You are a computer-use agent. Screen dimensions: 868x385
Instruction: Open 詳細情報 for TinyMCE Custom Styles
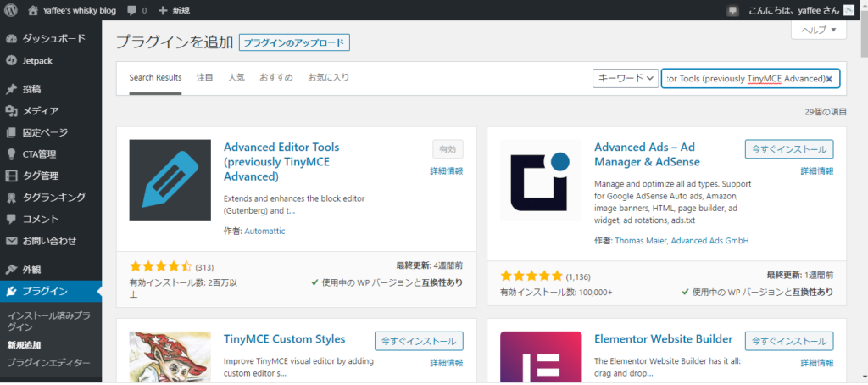point(446,363)
